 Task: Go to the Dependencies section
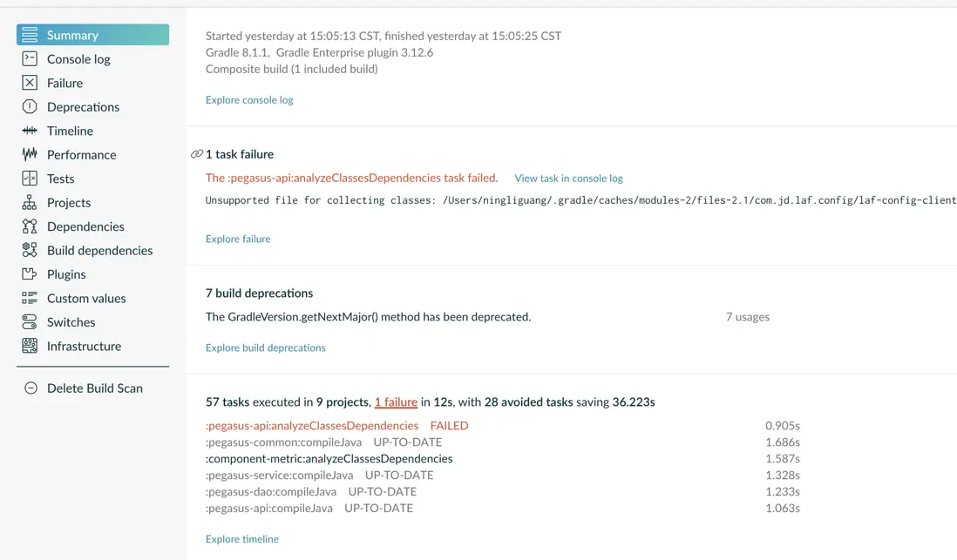tap(85, 226)
